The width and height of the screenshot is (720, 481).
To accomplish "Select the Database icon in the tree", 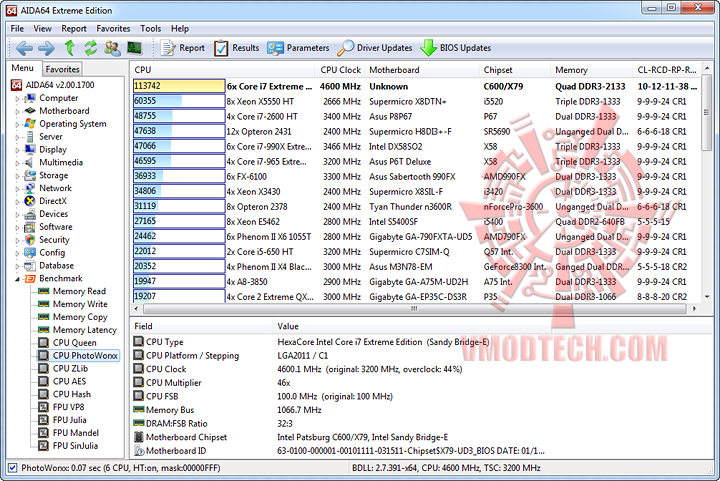I will (x=30, y=265).
